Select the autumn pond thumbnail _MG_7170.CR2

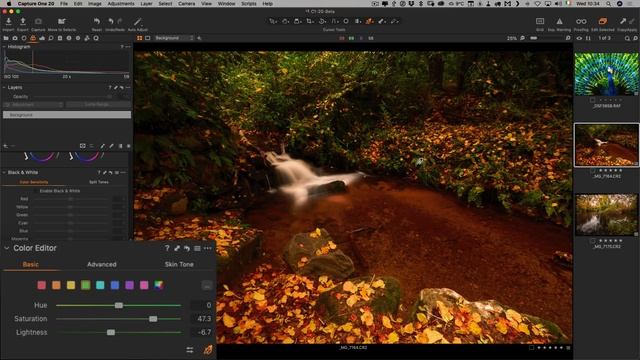click(x=607, y=215)
